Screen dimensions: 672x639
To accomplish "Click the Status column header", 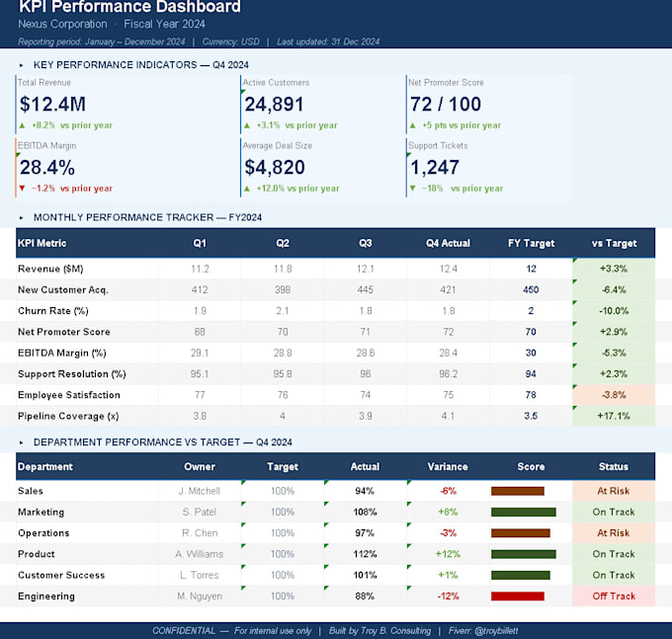I will click(614, 467).
